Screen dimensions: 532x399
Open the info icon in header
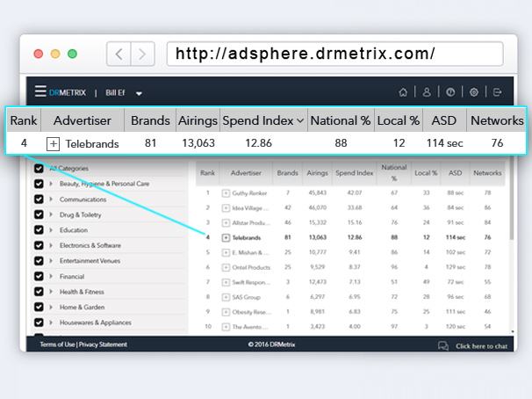[450, 92]
